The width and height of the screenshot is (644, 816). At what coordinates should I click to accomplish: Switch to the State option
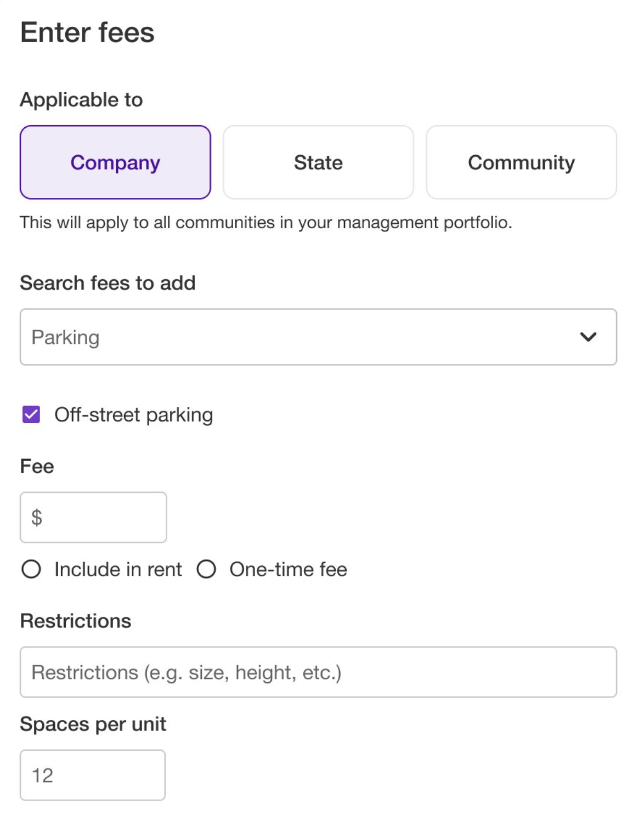click(318, 162)
